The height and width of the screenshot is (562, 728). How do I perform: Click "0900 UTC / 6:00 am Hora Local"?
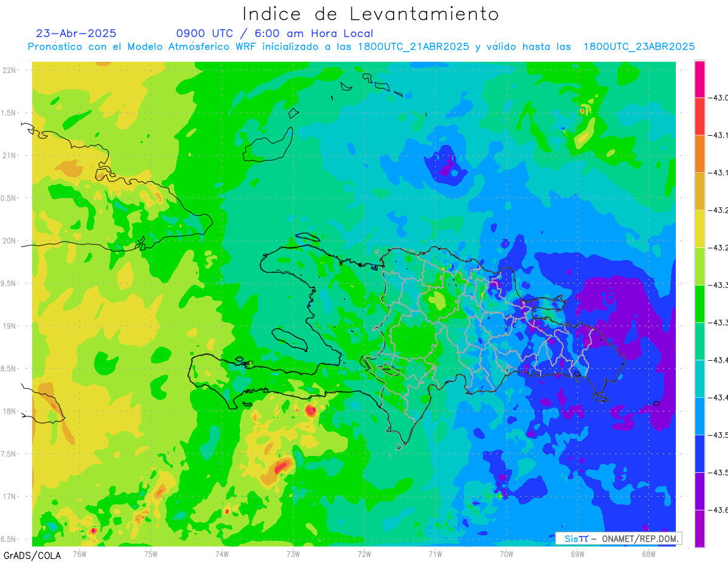pyautogui.click(x=275, y=33)
